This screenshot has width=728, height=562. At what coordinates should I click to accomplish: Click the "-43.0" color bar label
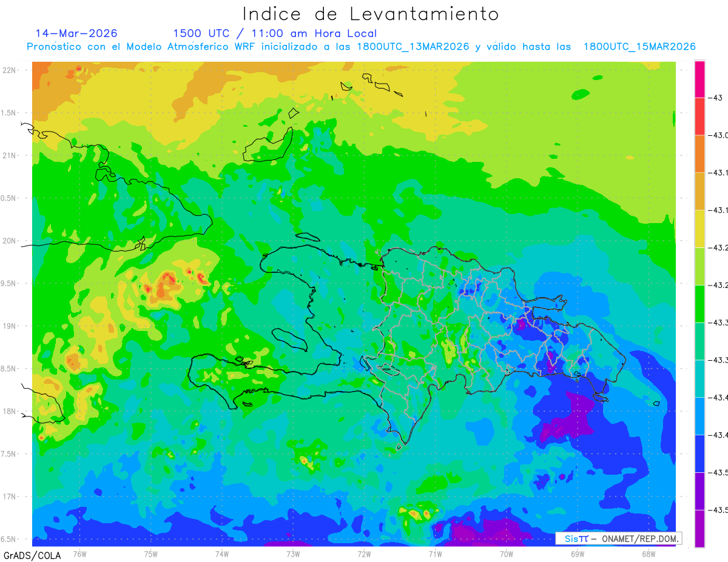718,135
